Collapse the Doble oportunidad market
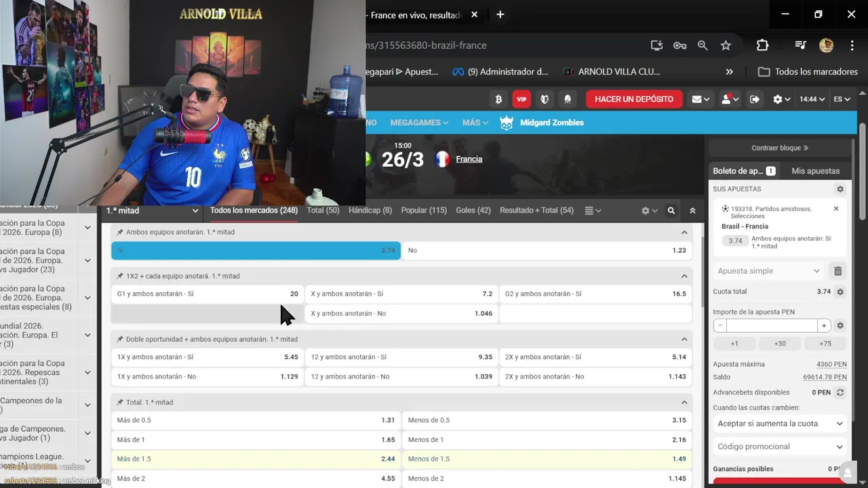The image size is (868, 488). point(684,340)
